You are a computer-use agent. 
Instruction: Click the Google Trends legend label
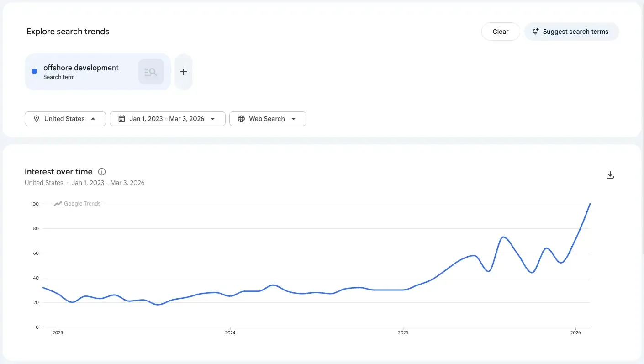click(82, 203)
